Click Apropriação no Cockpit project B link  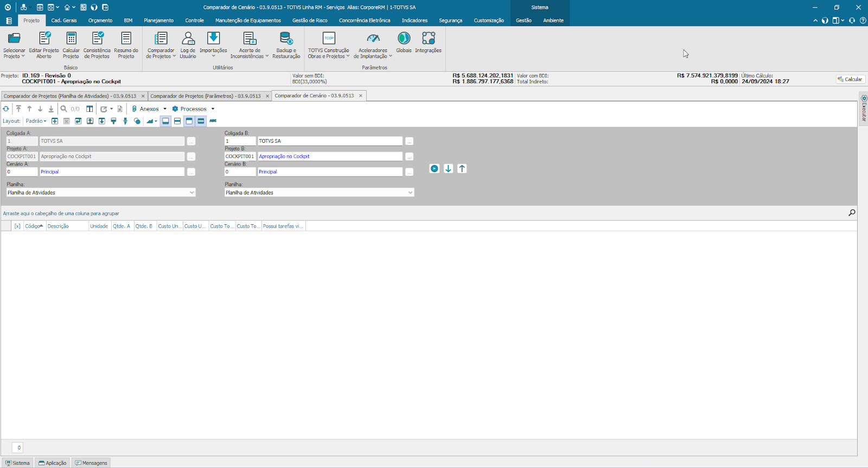tap(284, 156)
